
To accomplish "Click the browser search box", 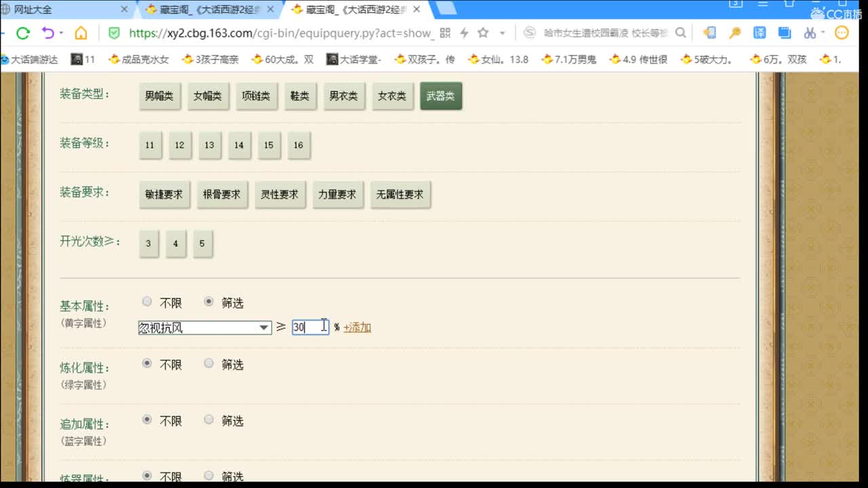I will [x=607, y=33].
